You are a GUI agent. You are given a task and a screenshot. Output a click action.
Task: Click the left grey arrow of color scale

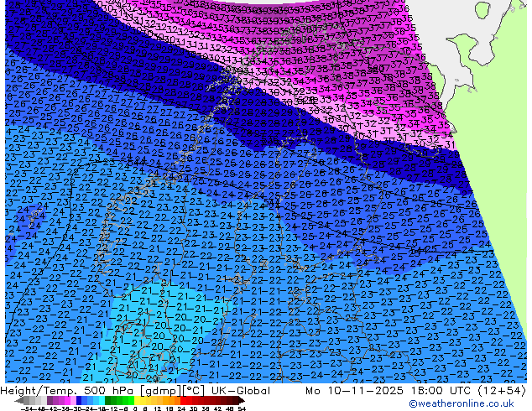coord(18,400)
